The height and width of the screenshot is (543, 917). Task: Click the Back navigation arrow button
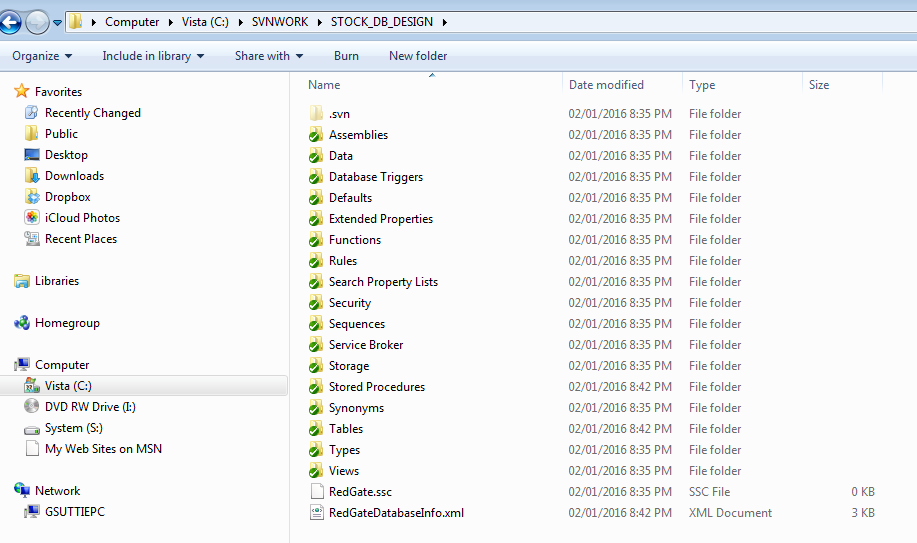click(12, 21)
